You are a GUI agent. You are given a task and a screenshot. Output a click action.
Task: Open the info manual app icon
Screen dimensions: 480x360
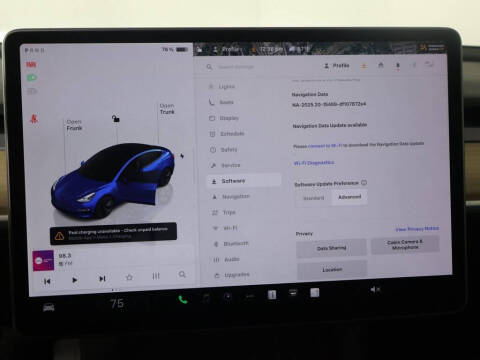pyautogui.click(x=272, y=295)
